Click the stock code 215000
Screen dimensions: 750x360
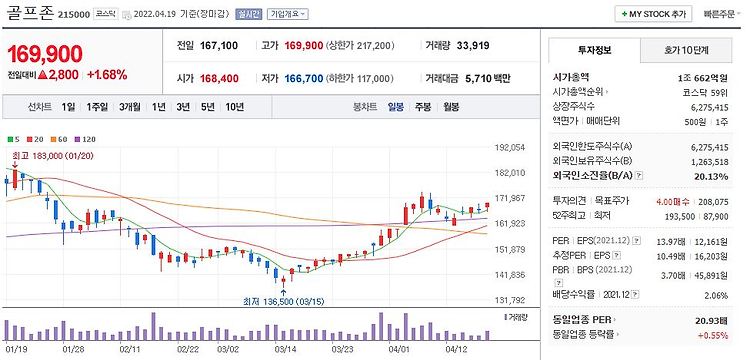click(74, 14)
